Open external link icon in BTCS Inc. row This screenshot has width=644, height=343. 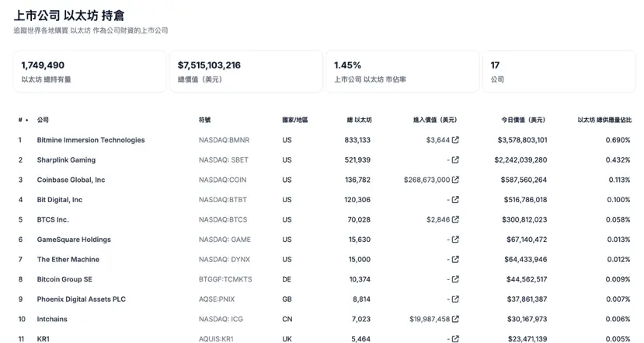pos(455,219)
